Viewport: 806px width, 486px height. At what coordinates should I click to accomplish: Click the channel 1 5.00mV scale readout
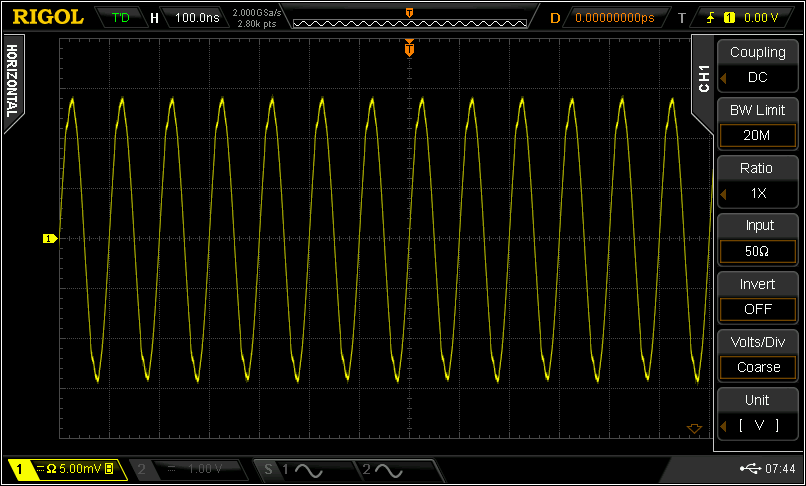tap(81, 469)
